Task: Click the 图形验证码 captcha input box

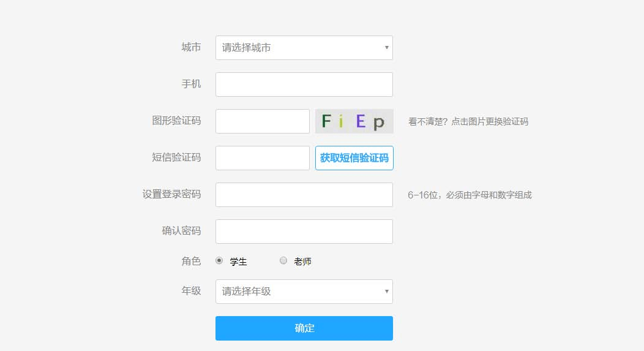Action: pyautogui.click(x=262, y=121)
